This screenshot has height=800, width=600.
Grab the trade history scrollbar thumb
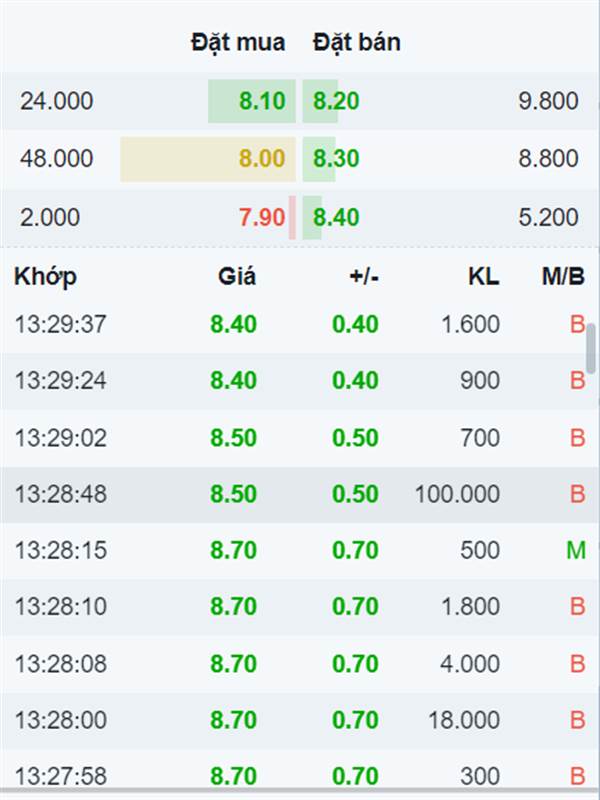pyautogui.click(x=591, y=348)
